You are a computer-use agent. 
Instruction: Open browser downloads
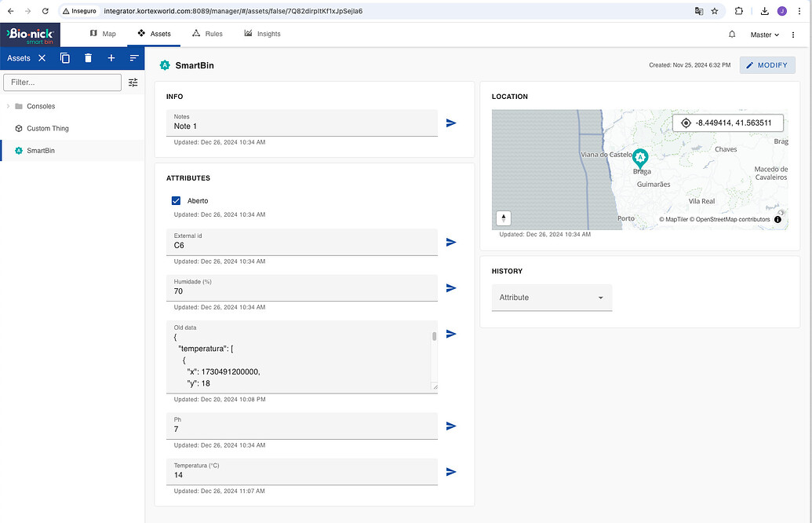pos(764,11)
